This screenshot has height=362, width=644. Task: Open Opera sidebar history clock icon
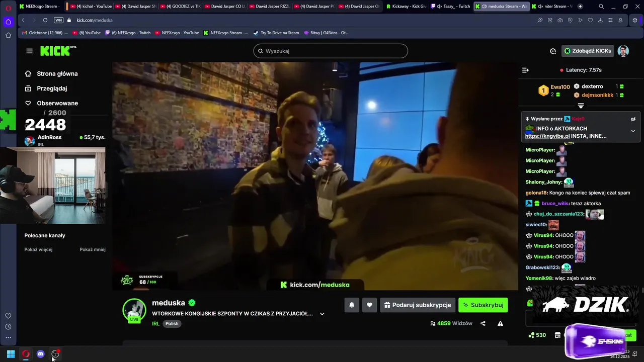(8, 327)
